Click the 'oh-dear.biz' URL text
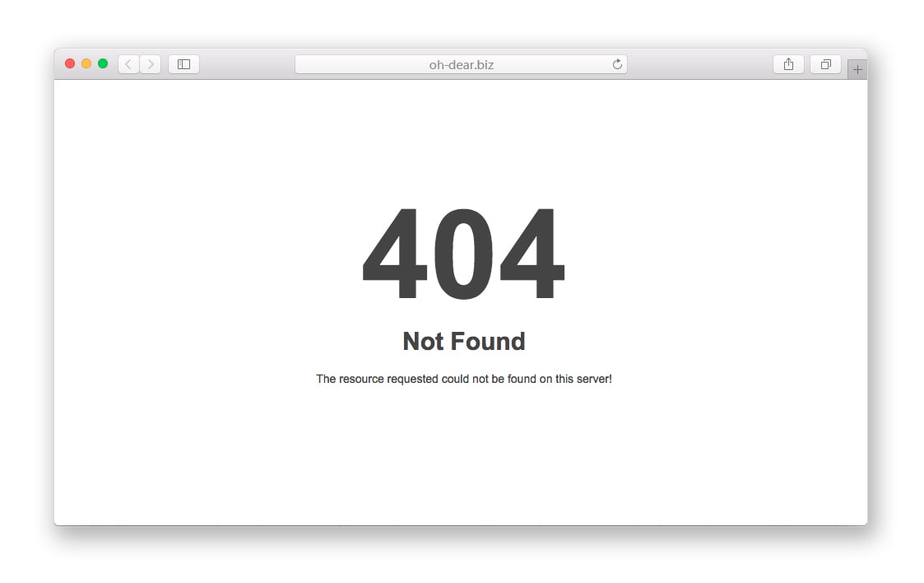The height and width of the screenshot is (583, 924). point(461,65)
